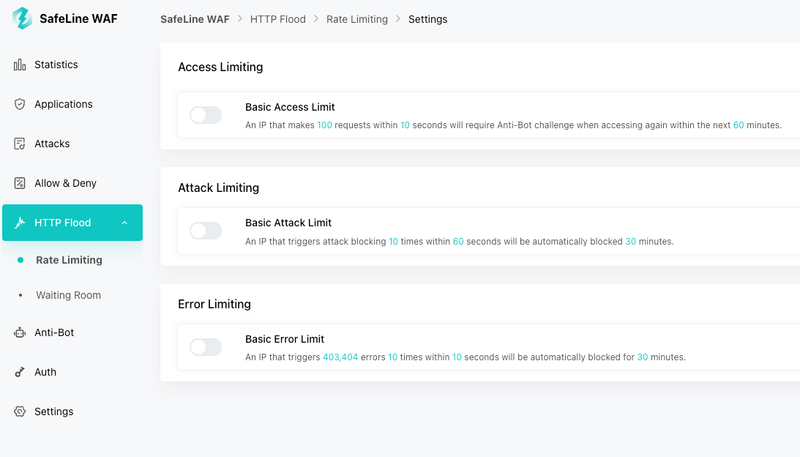Click the Settings gear icon in sidebar
This screenshot has width=800, height=457.
(x=19, y=412)
